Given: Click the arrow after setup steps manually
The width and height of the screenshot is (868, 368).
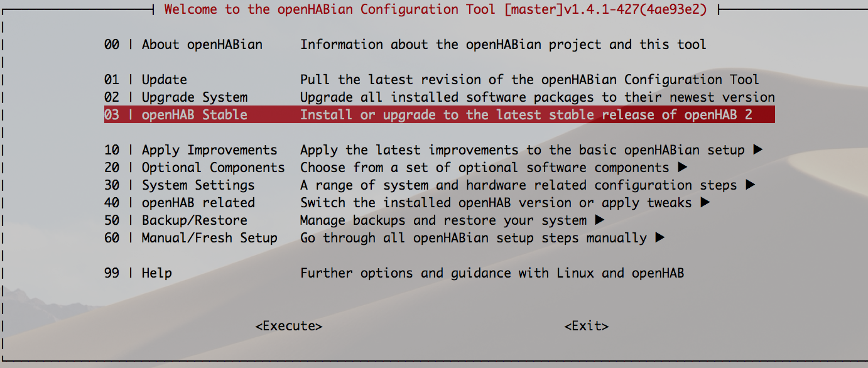Looking at the screenshot, I should (660, 238).
